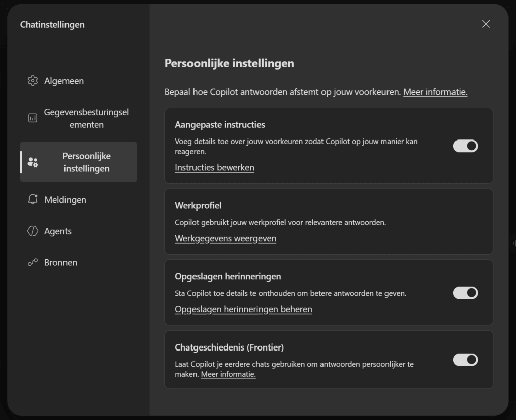Click the Instructies bewerken link
This screenshot has height=420, width=516.
215,167
